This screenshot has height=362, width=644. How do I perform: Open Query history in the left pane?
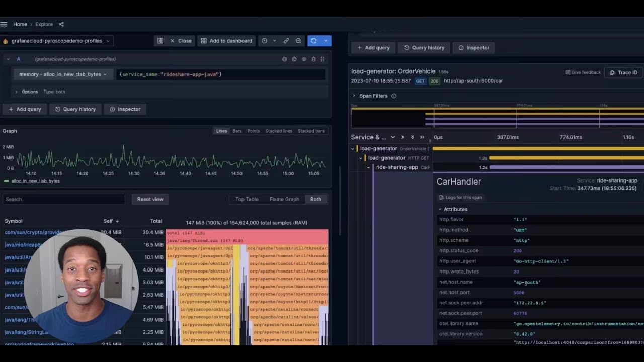click(75, 109)
